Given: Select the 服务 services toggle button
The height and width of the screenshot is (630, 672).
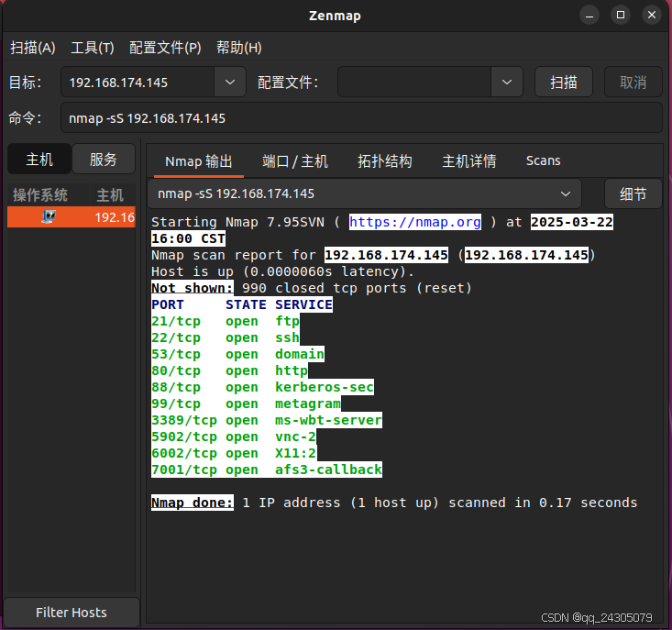Looking at the screenshot, I should coord(104,159).
